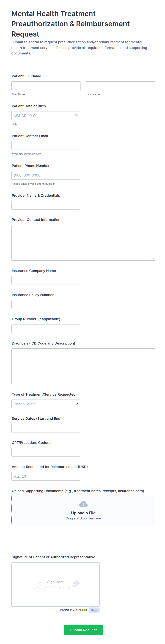165x644 pixels.
Task: Click the pen icon in signature box
Action: [76, 583]
